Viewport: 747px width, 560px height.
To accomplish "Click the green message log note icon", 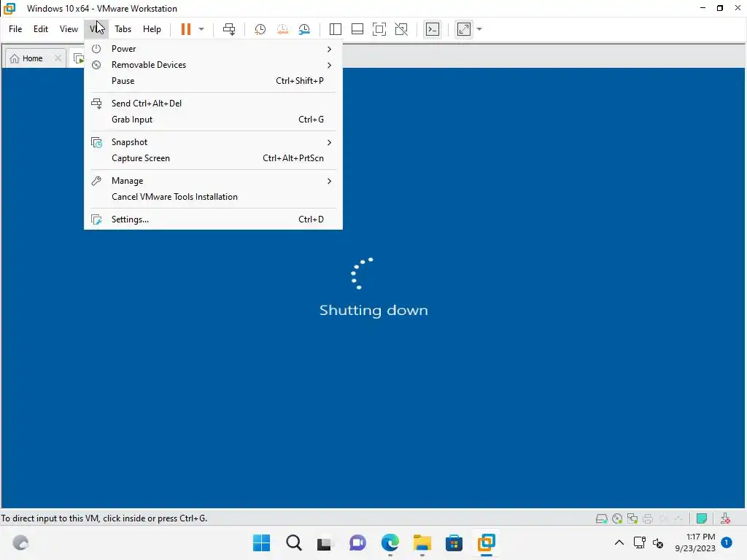I will (x=702, y=518).
